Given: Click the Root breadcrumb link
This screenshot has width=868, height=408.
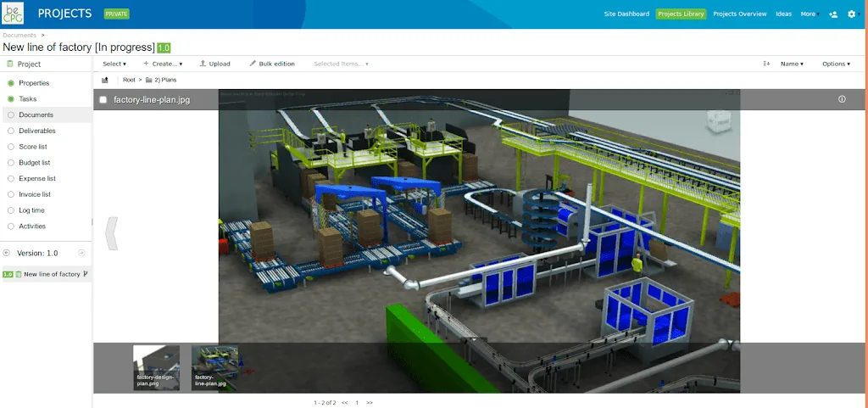Looking at the screenshot, I should click(129, 80).
